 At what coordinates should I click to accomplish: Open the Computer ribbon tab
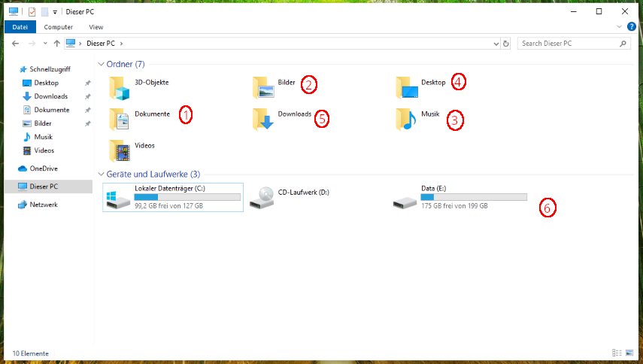click(x=58, y=27)
